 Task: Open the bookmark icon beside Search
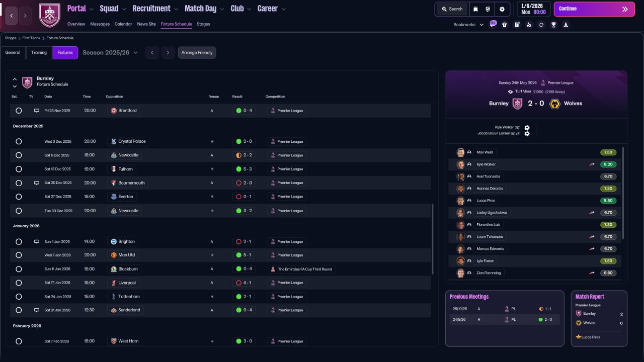(x=475, y=9)
